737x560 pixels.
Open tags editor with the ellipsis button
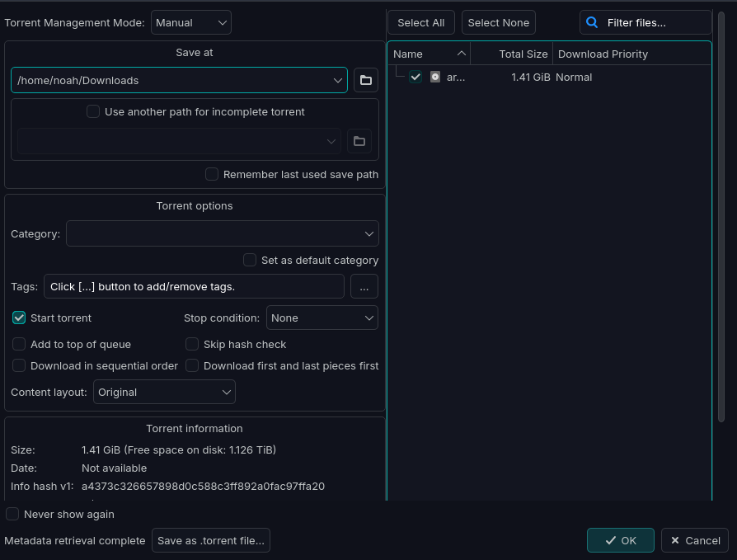(x=364, y=286)
